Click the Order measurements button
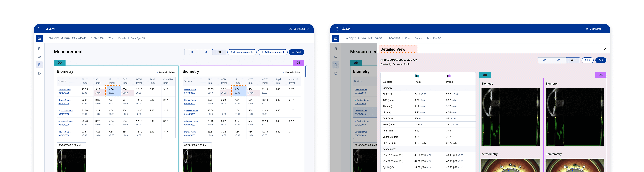 [242, 52]
